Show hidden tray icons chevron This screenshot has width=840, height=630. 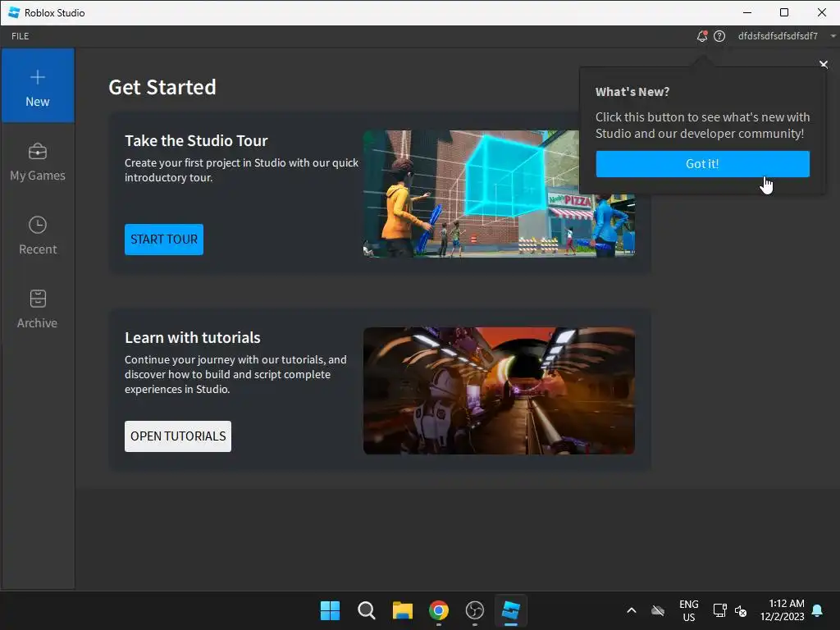click(x=632, y=610)
